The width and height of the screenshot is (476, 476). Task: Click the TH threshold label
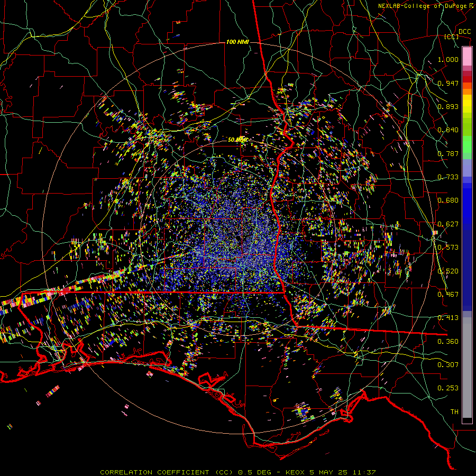(454, 412)
